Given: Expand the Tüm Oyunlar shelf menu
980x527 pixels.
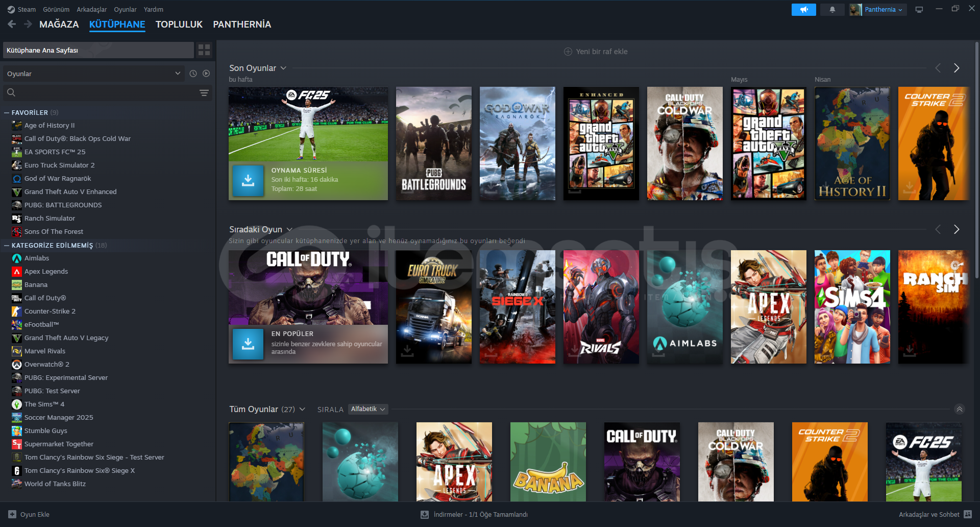Looking at the screenshot, I should tap(302, 409).
